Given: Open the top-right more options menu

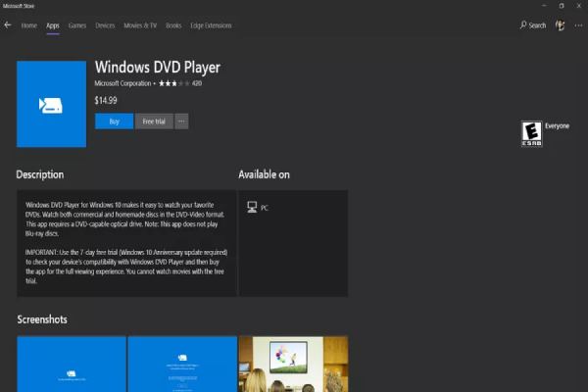Looking at the screenshot, I should click(578, 25).
